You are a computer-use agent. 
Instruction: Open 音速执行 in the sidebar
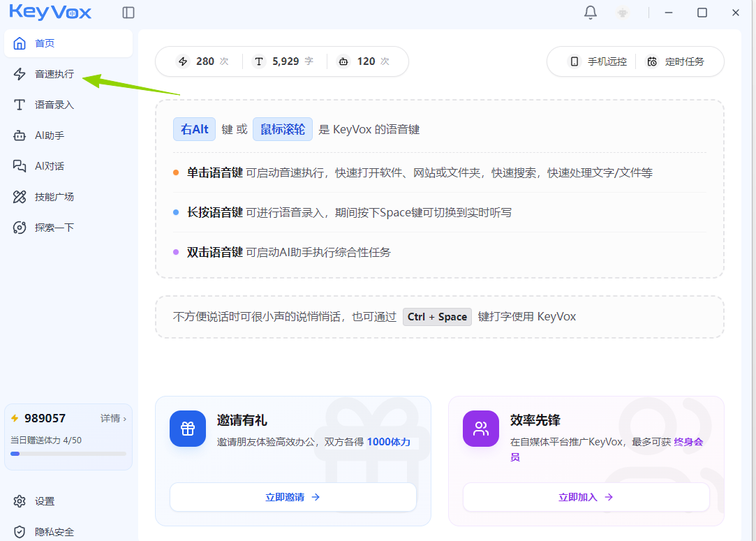(68, 74)
